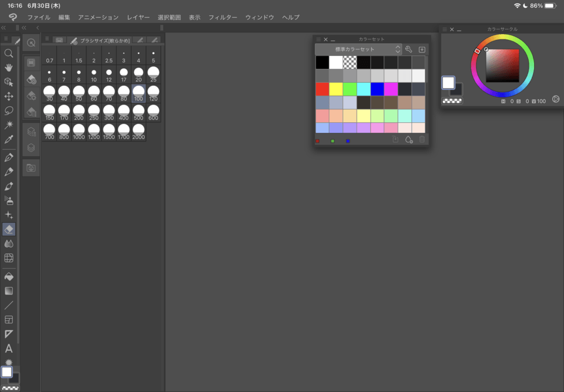Choose brush size 25
This screenshot has width=564, height=392.
[153, 75]
